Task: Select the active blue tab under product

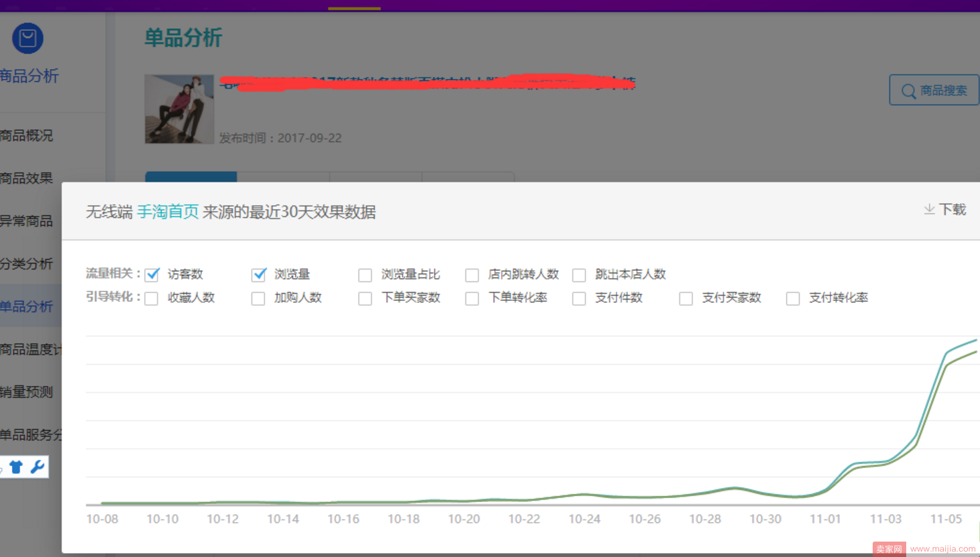Action: 191,176
